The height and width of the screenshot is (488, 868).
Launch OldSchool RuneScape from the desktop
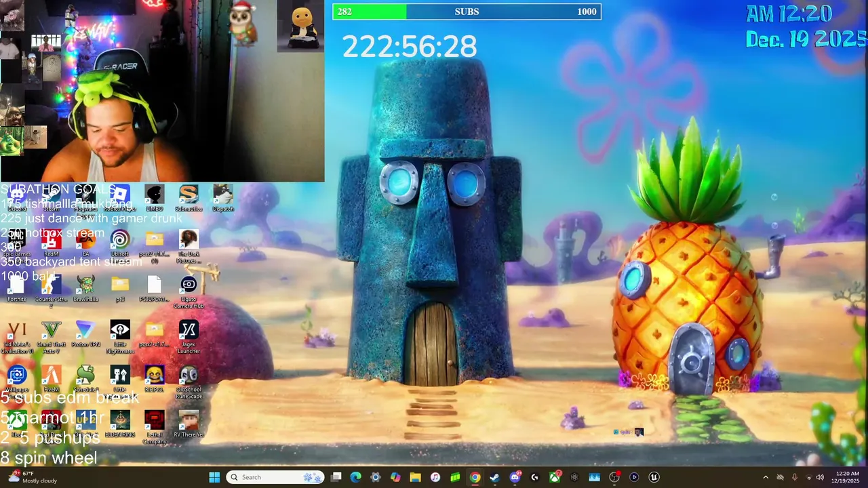(189, 382)
